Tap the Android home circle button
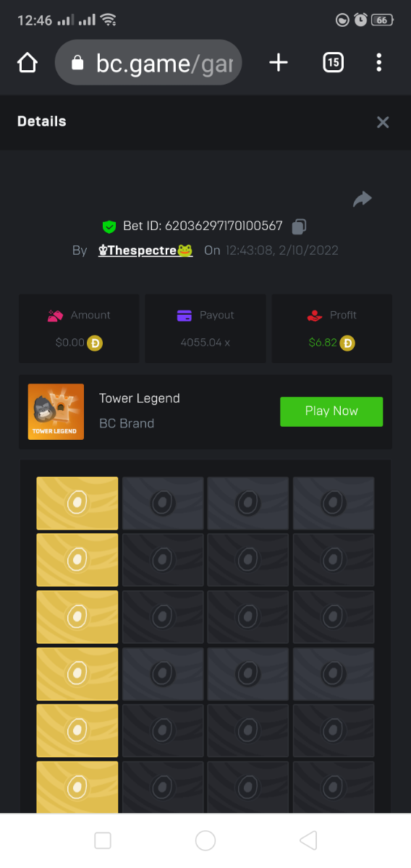The image size is (411, 868). coord(205,840)
